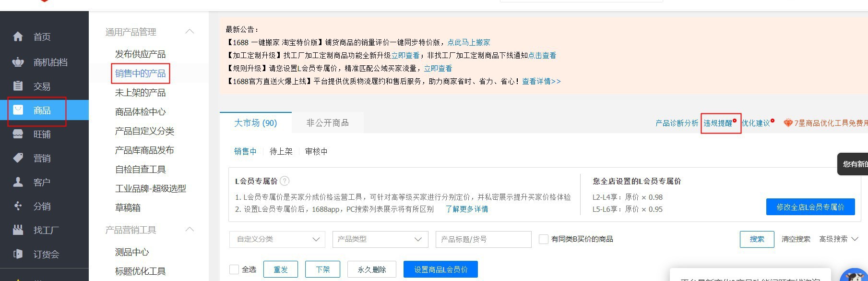Open the 自定义分类 dropdown
868x281 pixels.
coord(277,239)
